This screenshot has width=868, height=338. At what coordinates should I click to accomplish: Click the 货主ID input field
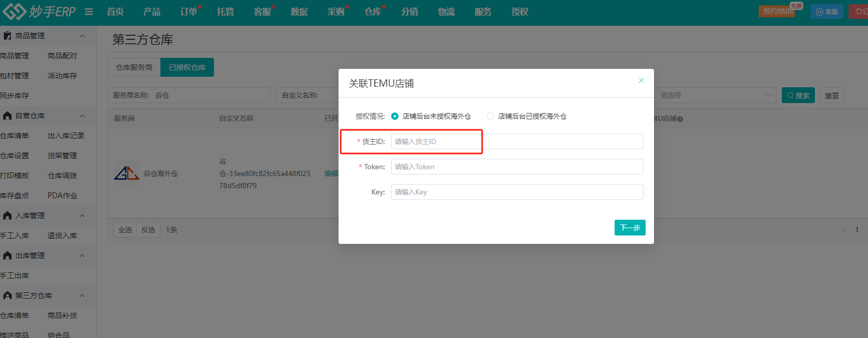tap(517, 141)
